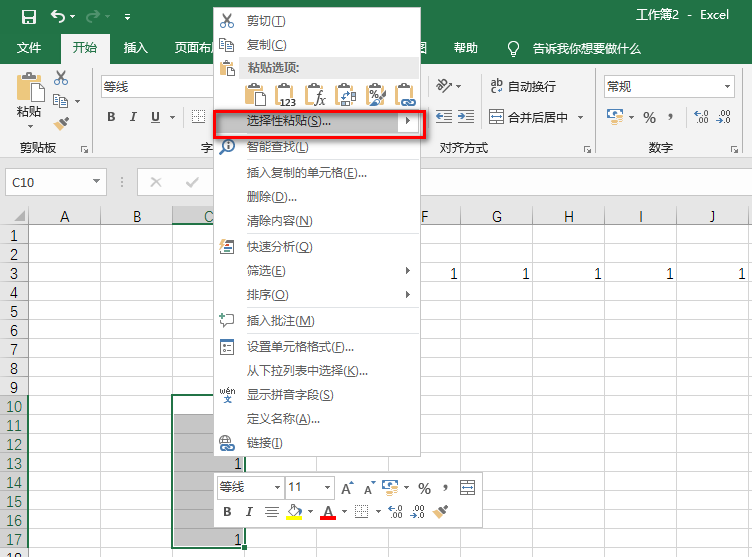Select Paste Values (123) option

tap(285, 95)
